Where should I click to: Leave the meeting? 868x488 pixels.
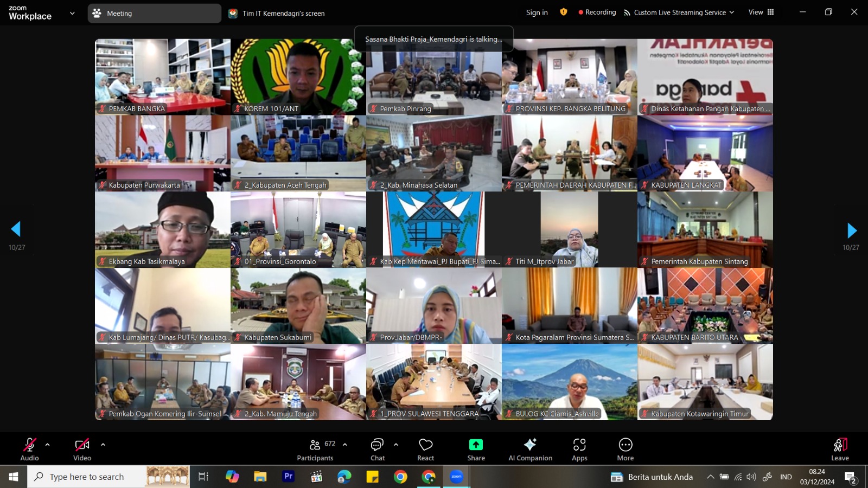click(x=839, y=450)
